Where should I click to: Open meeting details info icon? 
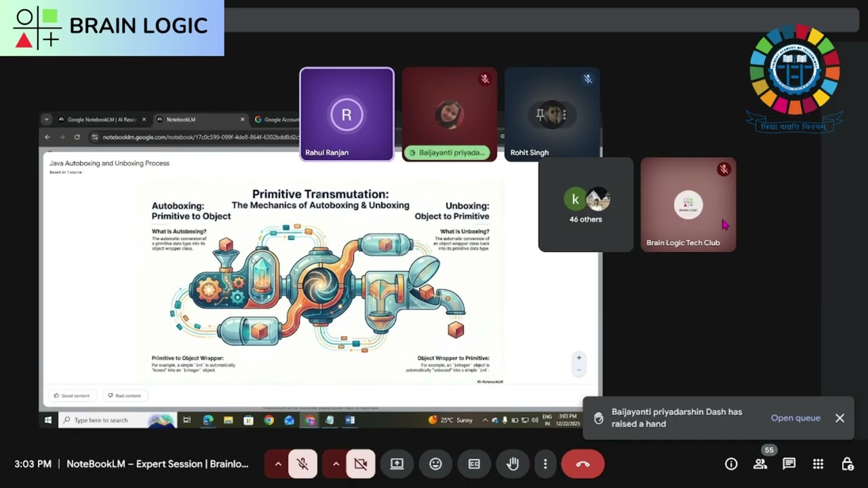731,464
